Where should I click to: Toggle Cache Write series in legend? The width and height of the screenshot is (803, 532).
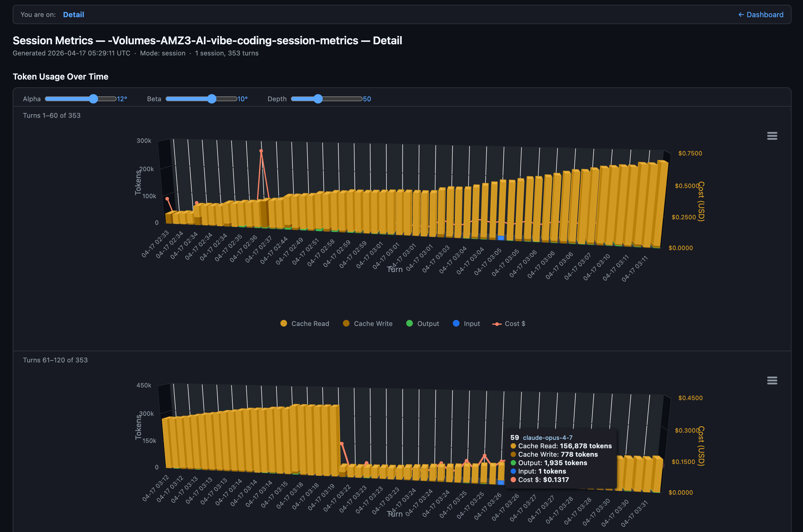[373, 324]
